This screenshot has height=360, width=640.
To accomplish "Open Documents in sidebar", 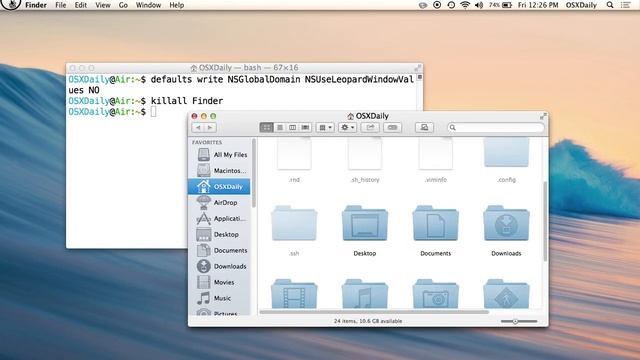I will point(222,250).
